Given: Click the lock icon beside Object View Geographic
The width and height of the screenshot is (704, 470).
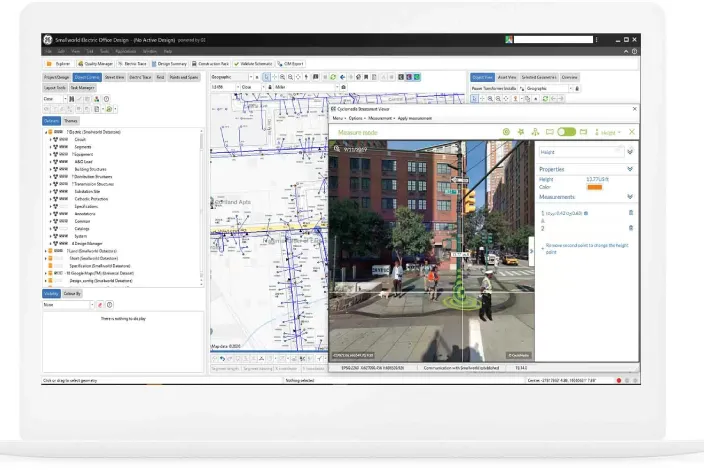Looking at the screenshot, I should coord(577,88).
